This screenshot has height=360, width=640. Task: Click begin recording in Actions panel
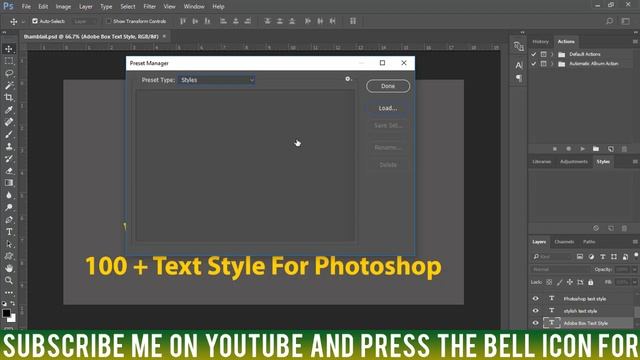(x=569, y=149)
